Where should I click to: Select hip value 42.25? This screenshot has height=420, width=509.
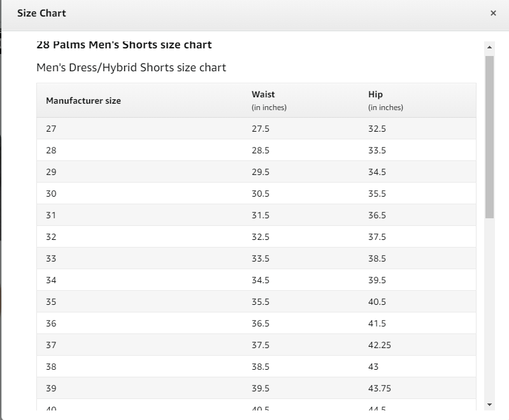pyautogui.click(x=380, y=345)
